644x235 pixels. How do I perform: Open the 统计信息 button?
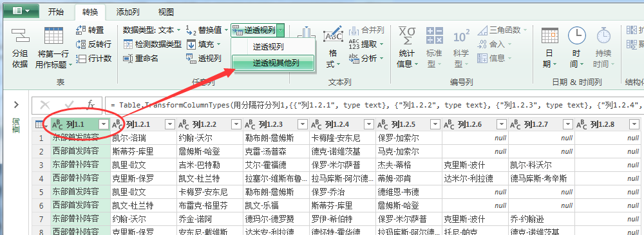(x=408, y=48)
